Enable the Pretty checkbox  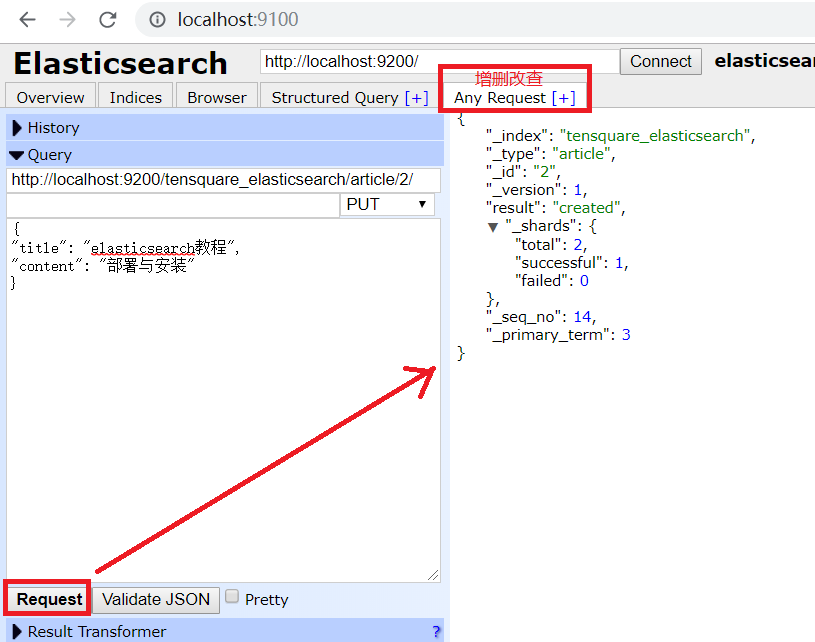pyautogui.click(x=232, y=596)
